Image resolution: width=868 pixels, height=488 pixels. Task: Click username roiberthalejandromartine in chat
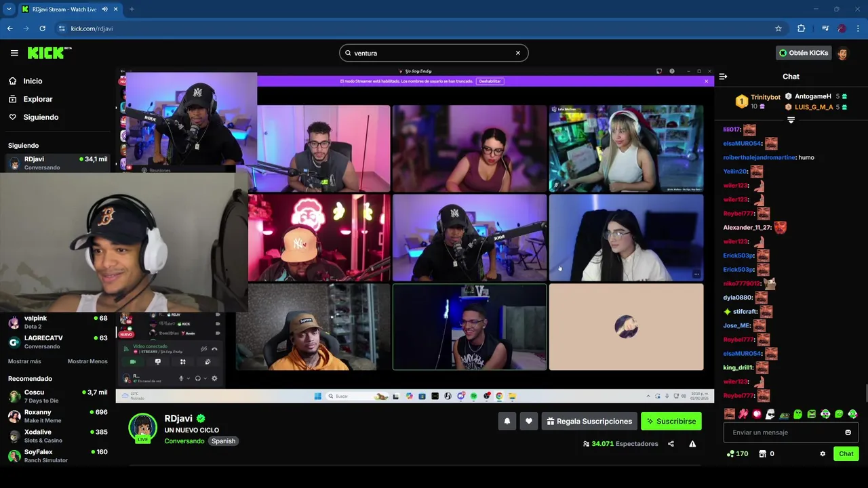pyautogui.click(x=759, y=157)
